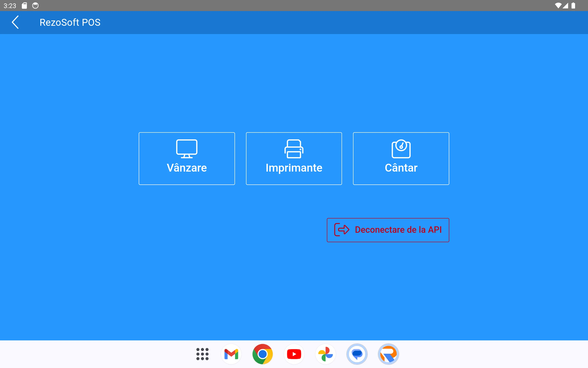Tap the Wi-Fi status icon

tap(558, 6)
